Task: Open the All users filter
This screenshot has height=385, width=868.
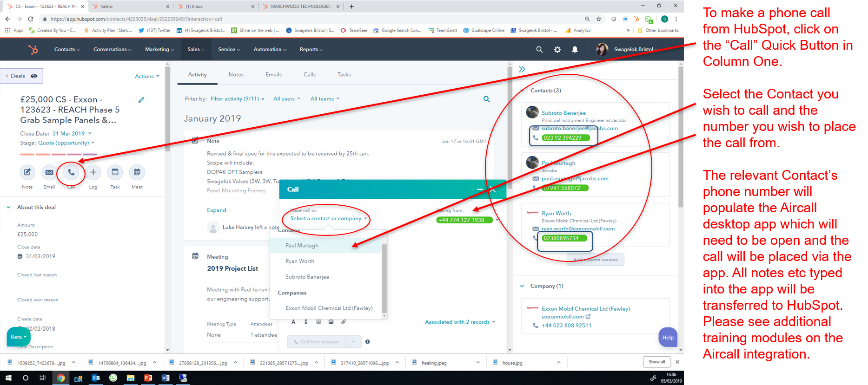Action: coord(286,99)
